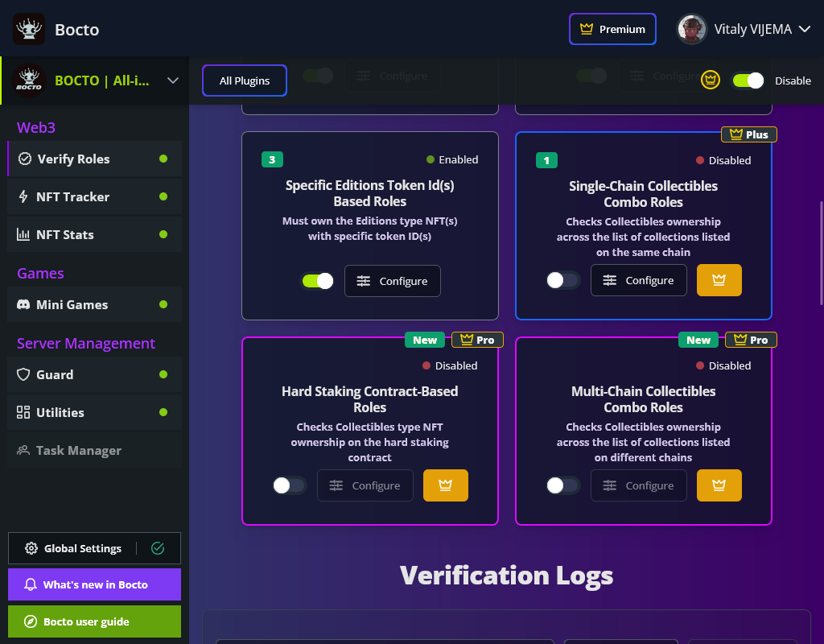Click the Mini Games controller icon

[23, 304]
